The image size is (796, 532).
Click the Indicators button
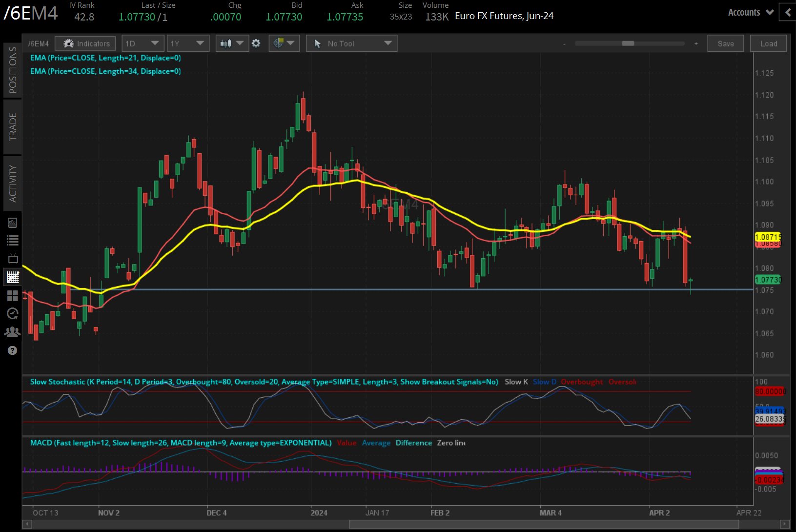pos(85,43)
